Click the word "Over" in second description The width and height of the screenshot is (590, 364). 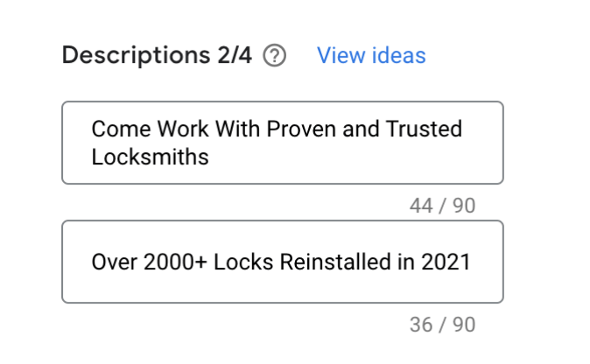click(114, 262)
